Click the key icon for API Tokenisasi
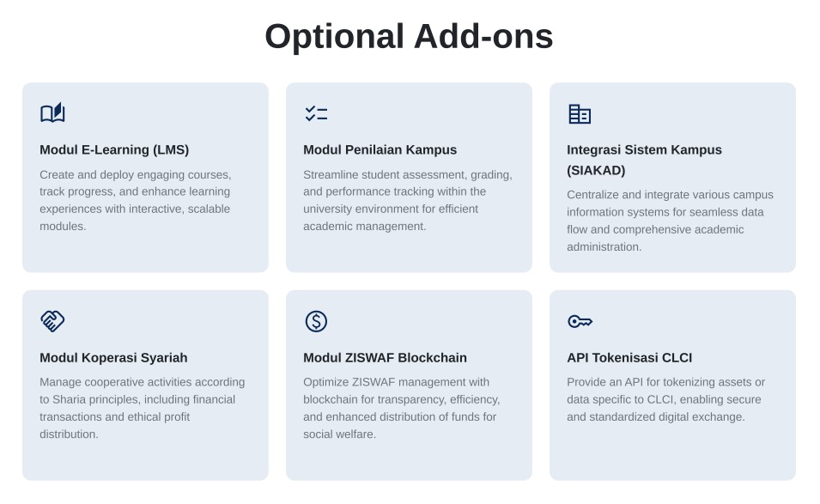Screen dimensions: 820x504 [x=580, y=321]
